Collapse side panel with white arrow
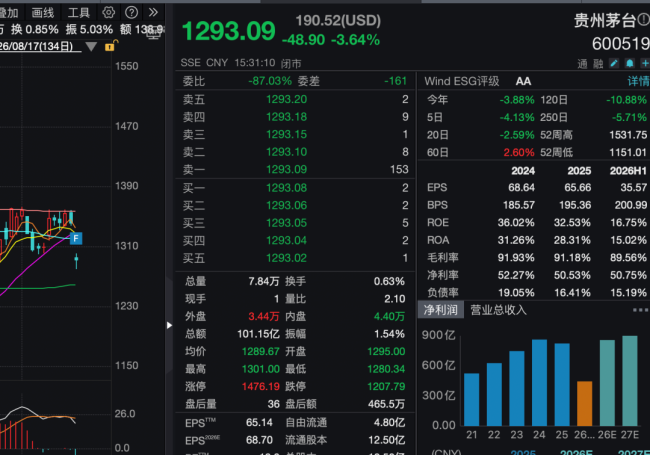This screenshot has width=650, height=455. tap(169, 325)
